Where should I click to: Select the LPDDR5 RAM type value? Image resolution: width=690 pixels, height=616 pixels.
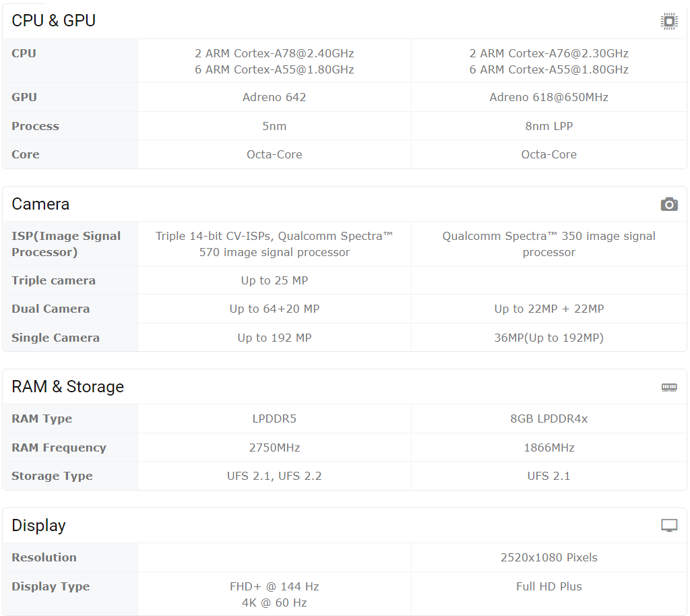tap(274, 419)
